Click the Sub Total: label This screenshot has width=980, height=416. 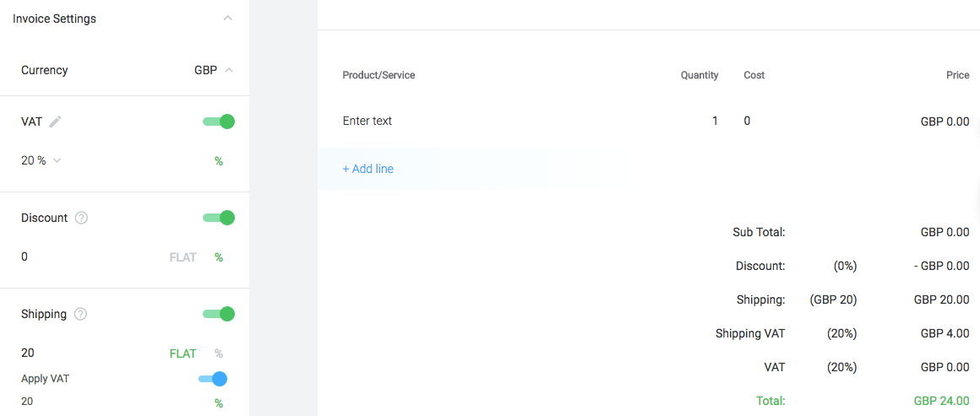[759, 232]
